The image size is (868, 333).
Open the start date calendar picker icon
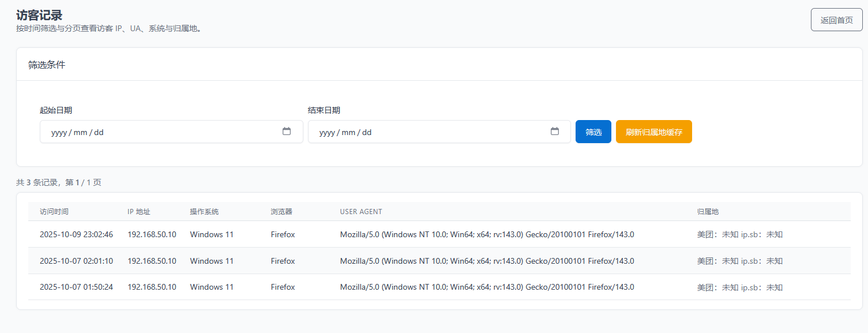(287, 132)
